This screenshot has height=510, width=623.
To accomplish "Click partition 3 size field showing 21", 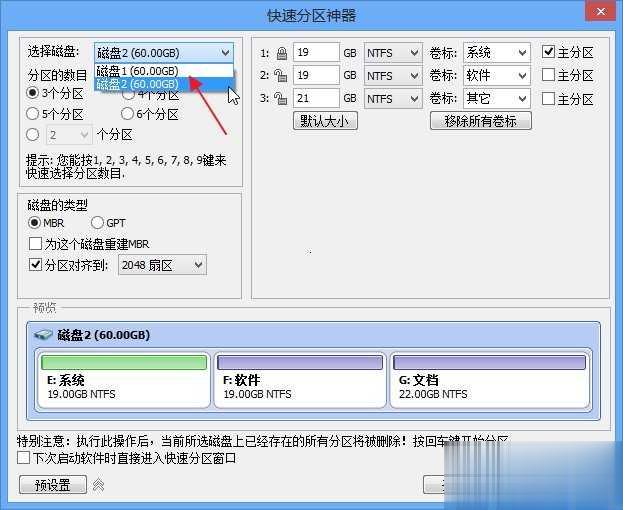I will click(316, 99).
